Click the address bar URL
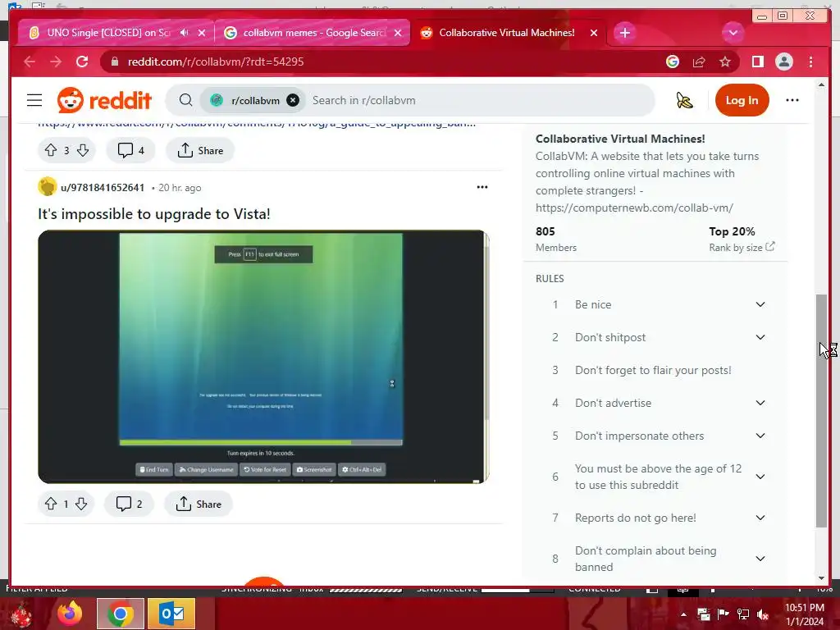Viewport: 840px width, 630px height. (216, 62)
